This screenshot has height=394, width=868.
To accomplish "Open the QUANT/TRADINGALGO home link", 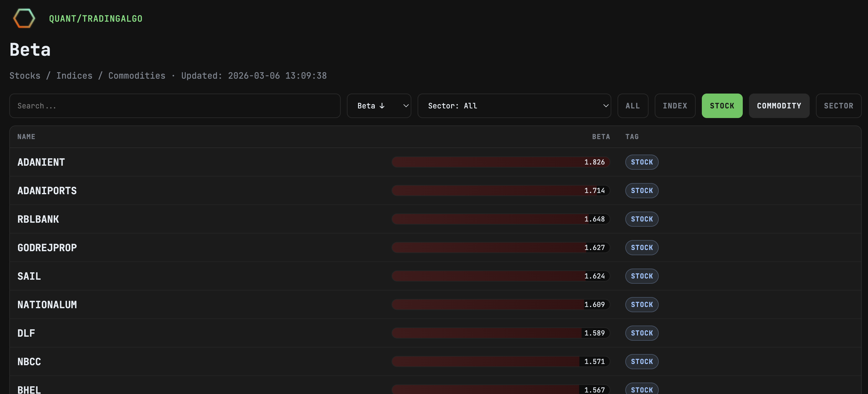I will 95,19.
